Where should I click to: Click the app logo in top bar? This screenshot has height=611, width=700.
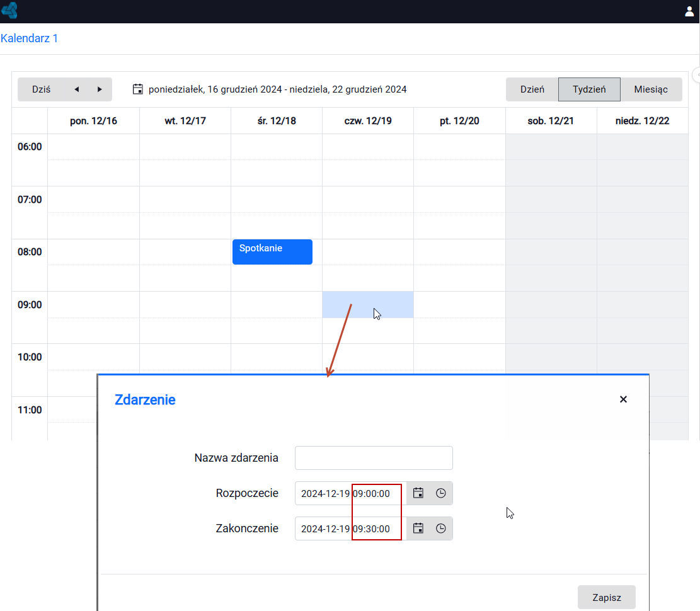click(9, 10)
